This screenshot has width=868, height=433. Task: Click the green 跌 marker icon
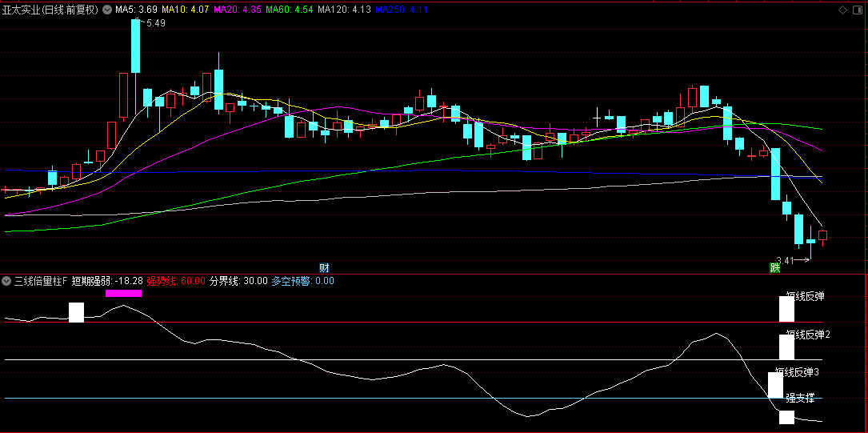point(774,267)
